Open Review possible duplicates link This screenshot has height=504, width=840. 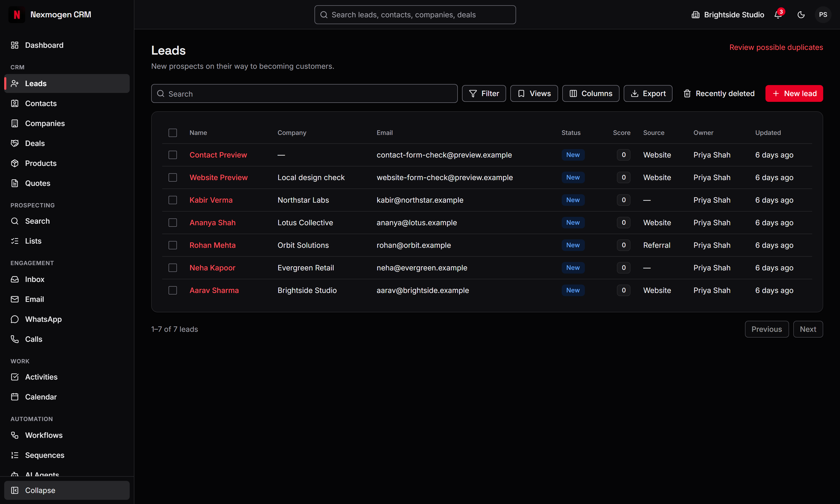(776, 47)
